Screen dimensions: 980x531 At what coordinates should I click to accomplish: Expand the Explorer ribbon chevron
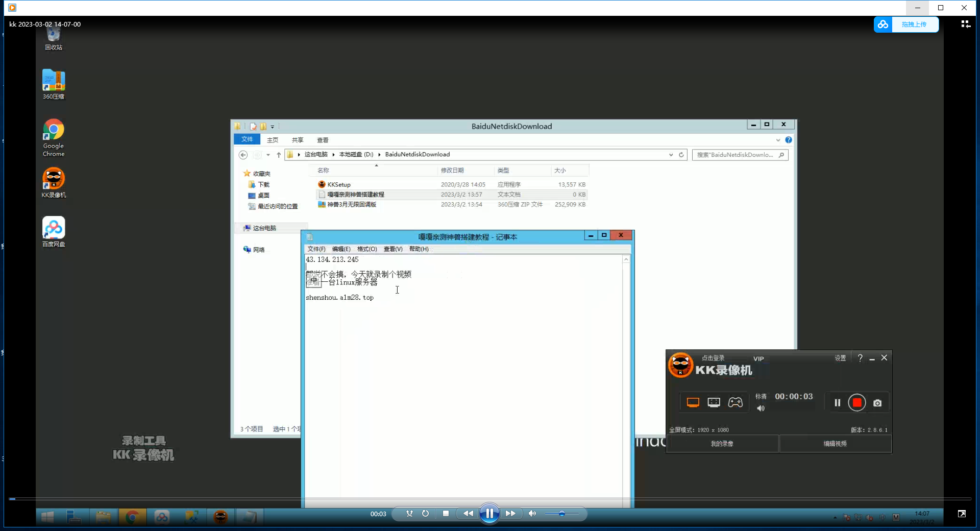pos(778,140)
